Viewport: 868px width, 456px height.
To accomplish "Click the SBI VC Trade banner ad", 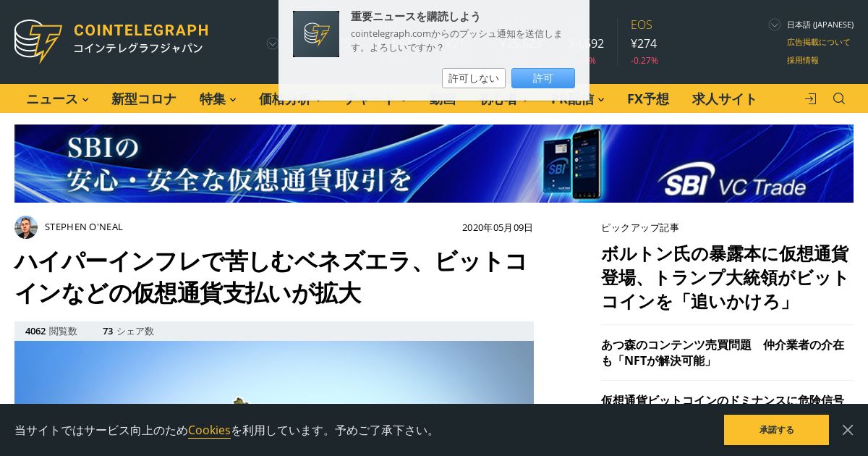I will [434, 164].
